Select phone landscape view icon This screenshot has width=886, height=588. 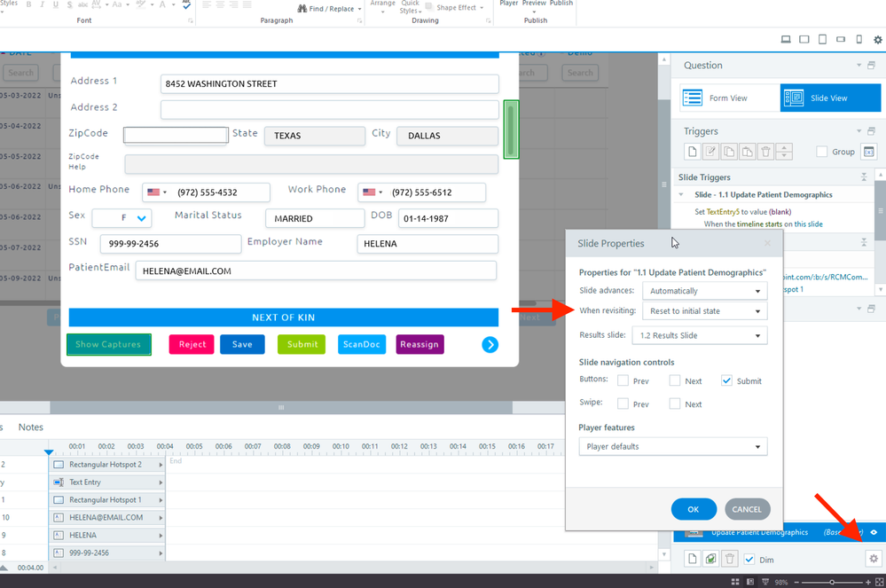click(x=841, y=40)
